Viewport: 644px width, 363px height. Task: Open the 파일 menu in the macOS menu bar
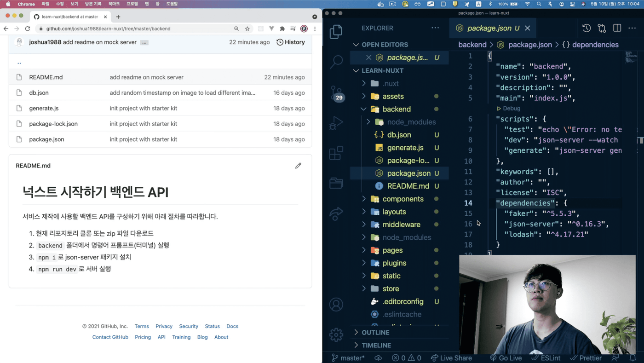[45, 4]
